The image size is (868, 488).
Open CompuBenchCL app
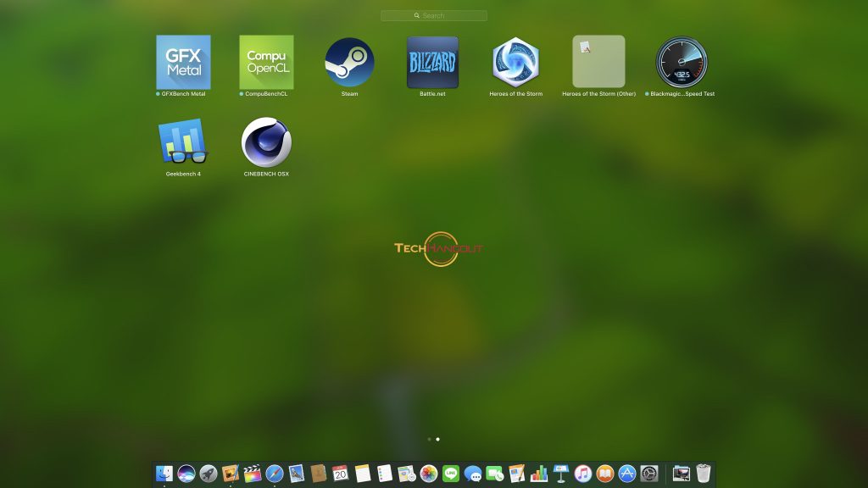(x=266, y=62)
